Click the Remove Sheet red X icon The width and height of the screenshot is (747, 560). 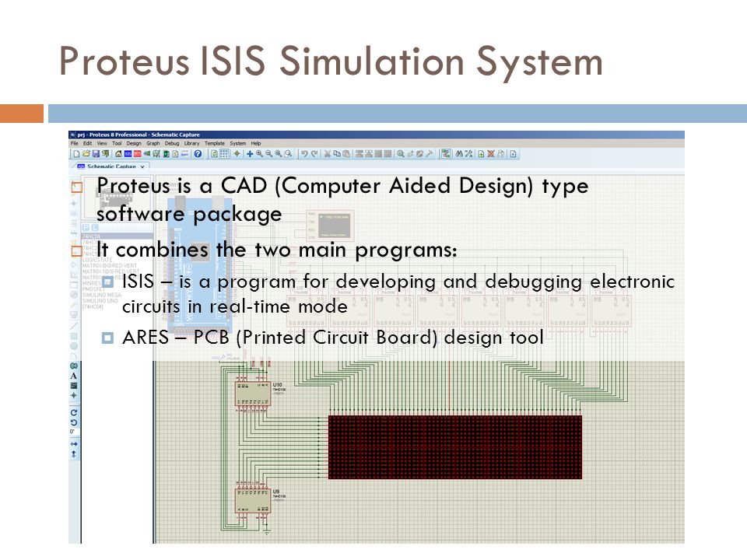pyautogui.click(x=491, y=154)
